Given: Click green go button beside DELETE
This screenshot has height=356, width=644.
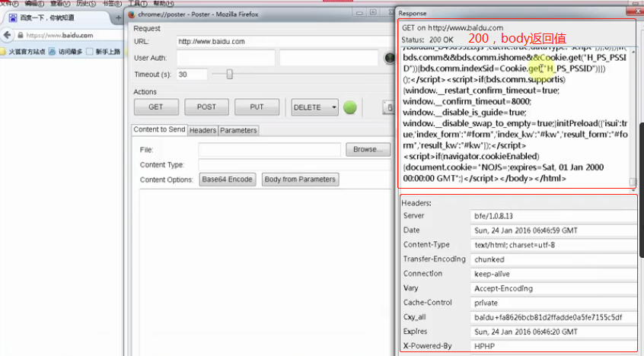Looking at the screenshot, I should [350, 107].
